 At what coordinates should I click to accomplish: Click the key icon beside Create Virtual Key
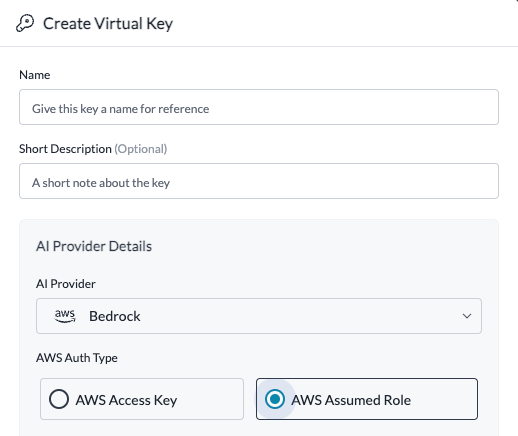pyautogui.click(x=25, y=23)
